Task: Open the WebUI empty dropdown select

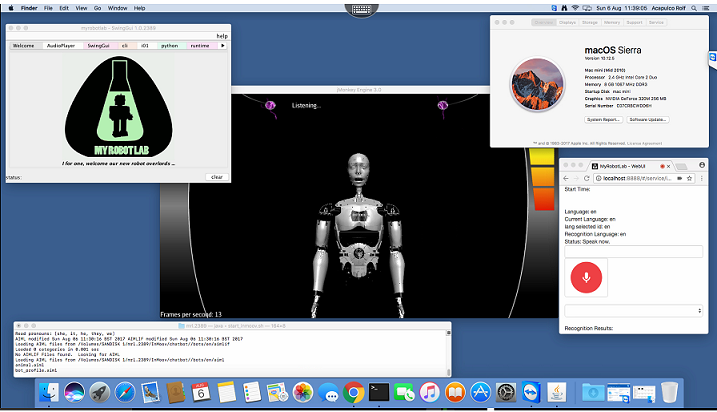Action: click(634, 310)
